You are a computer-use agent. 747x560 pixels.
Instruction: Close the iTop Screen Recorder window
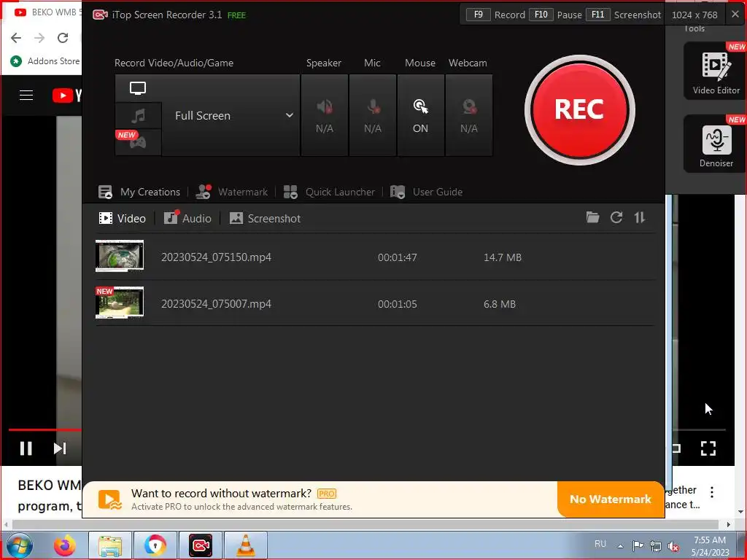(x=735, y=15)
